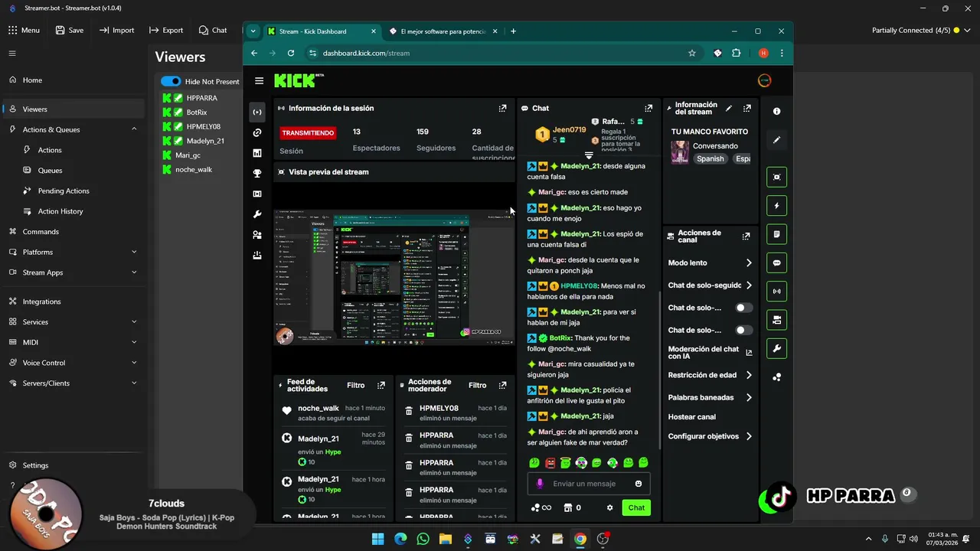This screenshot has width=980, height=551.
Task: Open Filtro in Feed de actividades
Action: 355,386
